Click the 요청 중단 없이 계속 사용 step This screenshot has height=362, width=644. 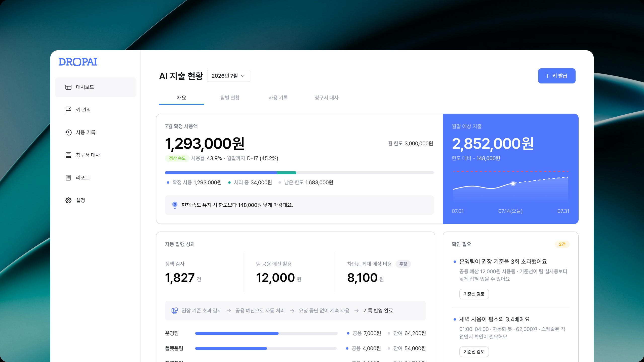point(324,311)
